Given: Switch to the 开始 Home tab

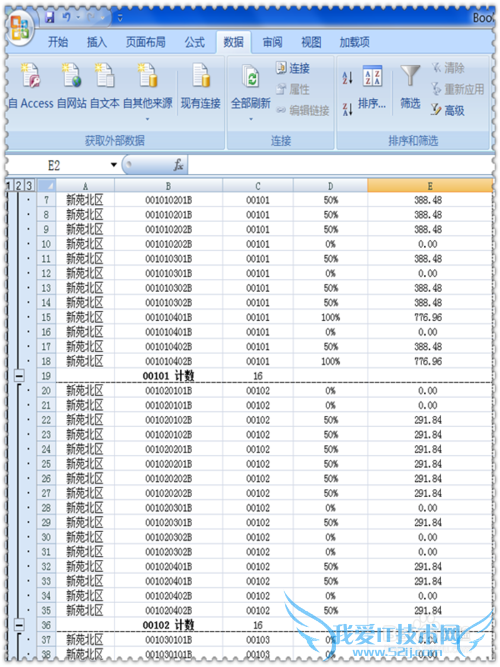Looking at the screenshot, I should [x=58, y=42].
